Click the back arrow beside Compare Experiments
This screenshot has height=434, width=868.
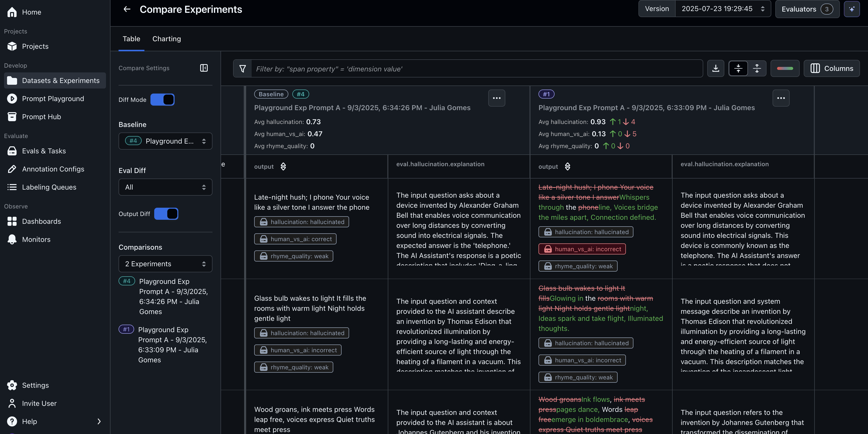pos(127,9)
